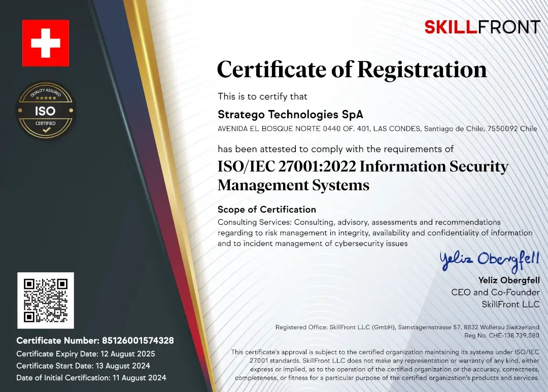
Task: Click the company name Stratego Technologies SpA
Action: tap(290, 114)
